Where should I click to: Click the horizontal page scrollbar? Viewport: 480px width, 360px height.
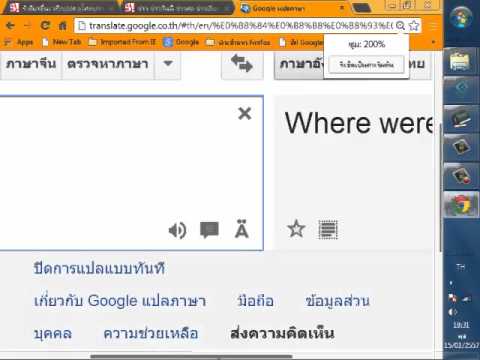pyautogui.click(x=192, y=357)
